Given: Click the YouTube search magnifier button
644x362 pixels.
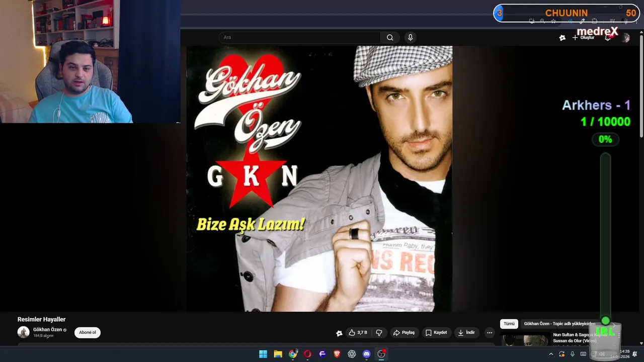Looking at the screenshot, I should [x=390, y=37].
